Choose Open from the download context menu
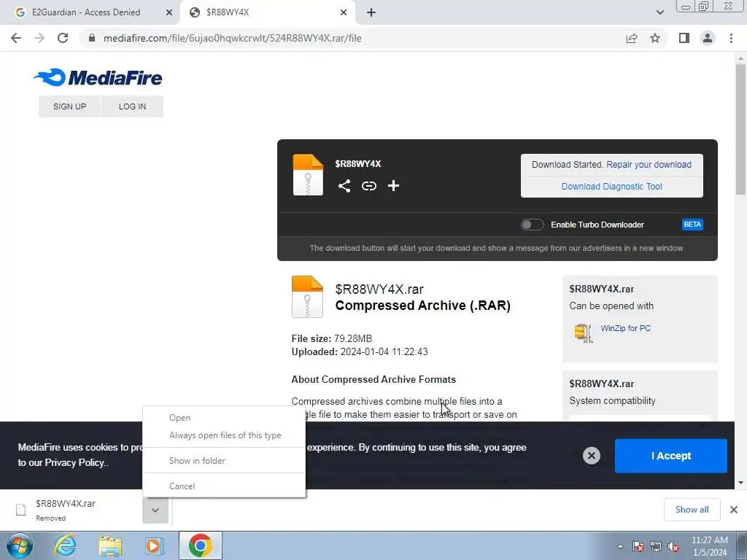The image size is (747, 560). tap(224, 418)
